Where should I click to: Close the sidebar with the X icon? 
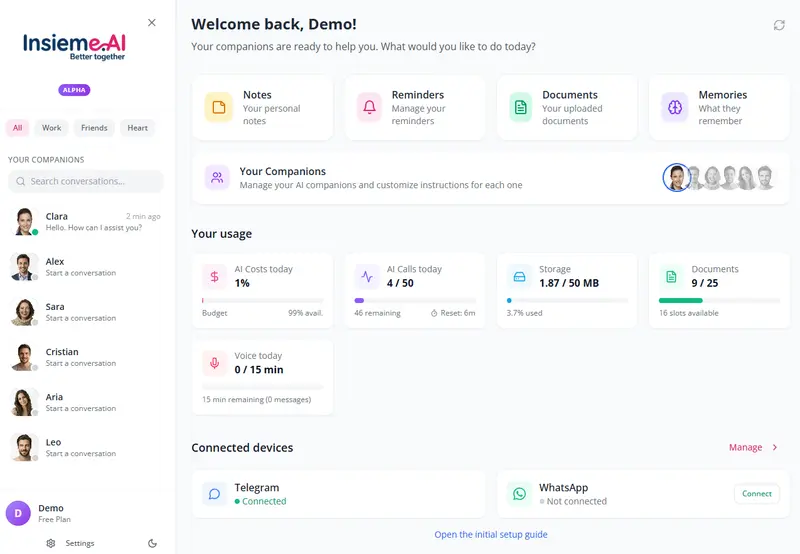point(152,22)
